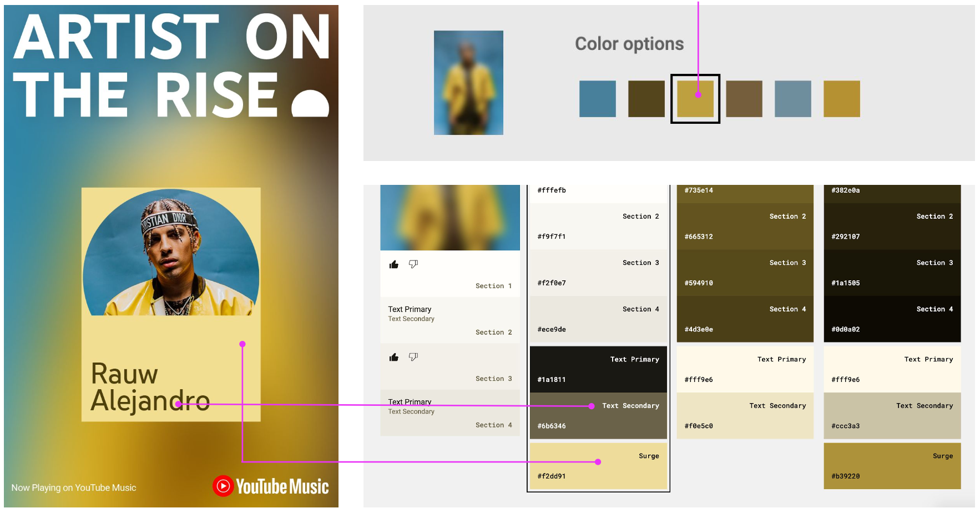Click thumbs down icon above Section 3
Screen dimensions: 980x513
(x=413, y=357)
